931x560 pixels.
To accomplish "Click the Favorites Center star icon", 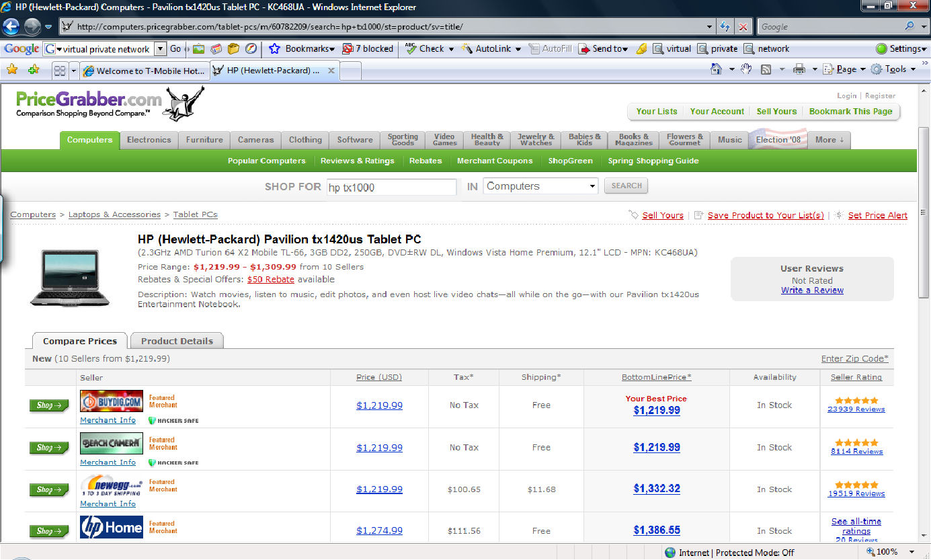I will 12,69.
